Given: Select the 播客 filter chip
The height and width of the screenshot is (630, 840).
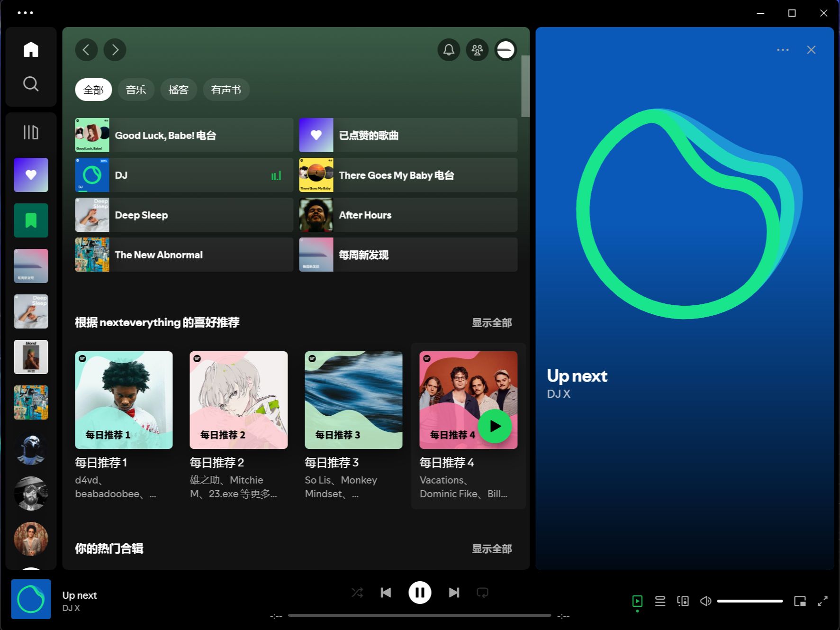Looking at the screenshot, I should [179, 90].
